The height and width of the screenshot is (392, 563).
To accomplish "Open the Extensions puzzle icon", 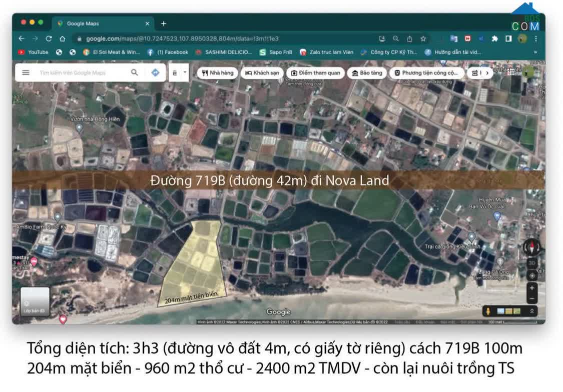I will coord(495,38).
